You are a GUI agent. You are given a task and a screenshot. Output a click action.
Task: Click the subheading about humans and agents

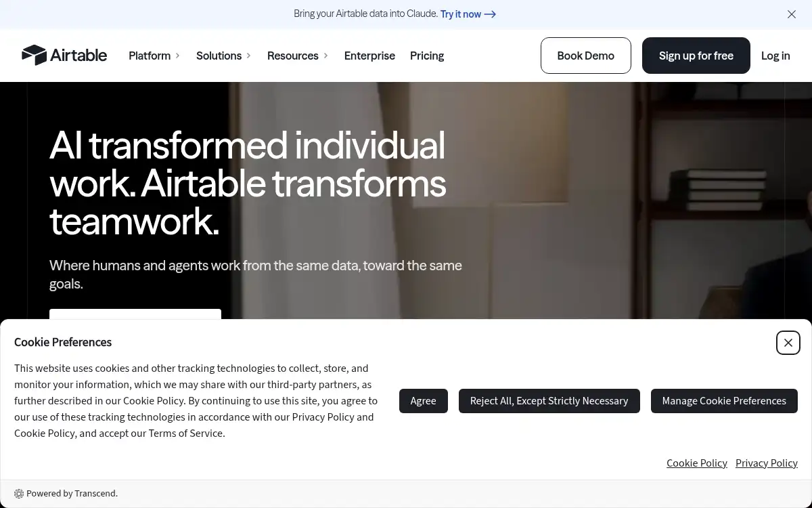tap(256, 274)
